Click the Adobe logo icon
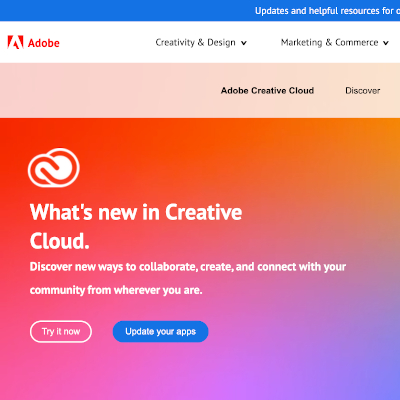This screenshot has height=400, width=400. click(15, 42)
